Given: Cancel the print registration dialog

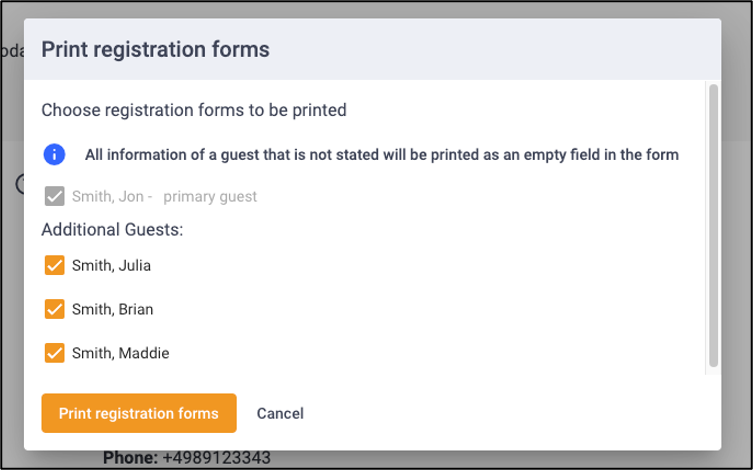Looking at the screenshot, I should click(x=280, y=413).
